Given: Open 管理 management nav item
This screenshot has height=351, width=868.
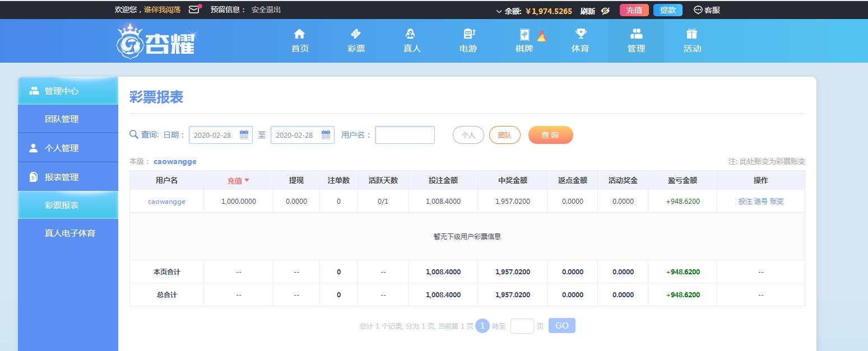Looking at the screenshot, I should [636, 41].
